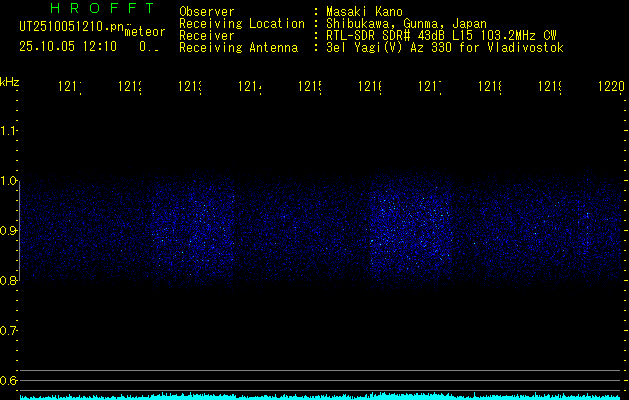The height and width of the screenshot is (400, 629).
Task: Click the 'Receiving Location' field label
Action: point(242,24)
